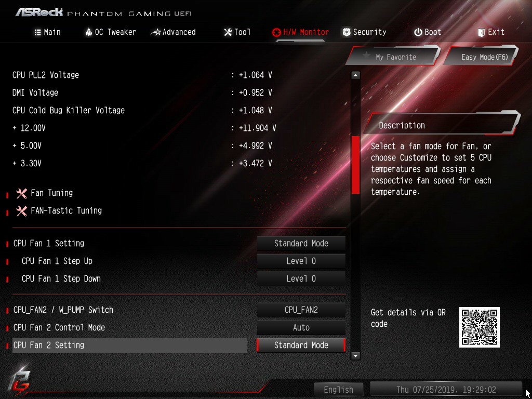532x399 pixels.
Task: Open the CPU Fan 1 Setting dropdown
Action: pyautogui.click(x=301, y=243)
